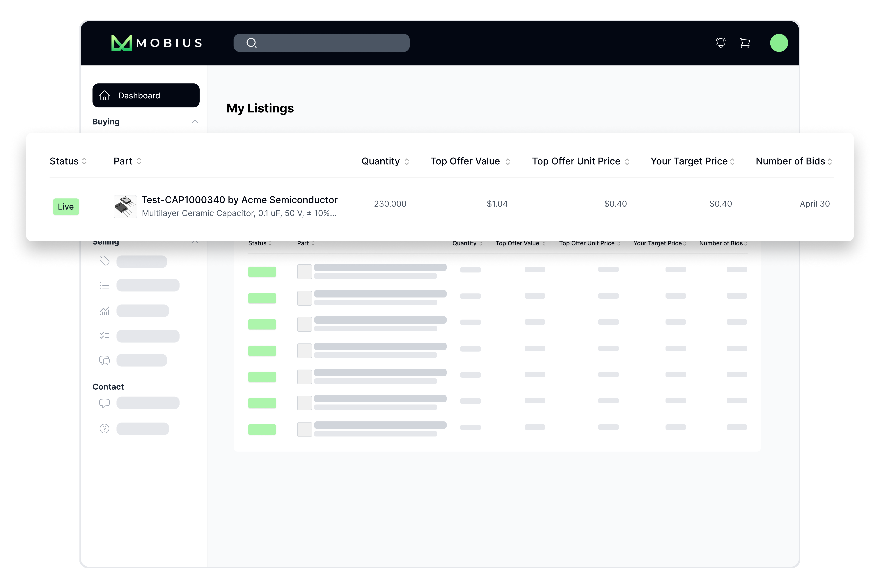Click the notification bell icon

pos(720,43)
